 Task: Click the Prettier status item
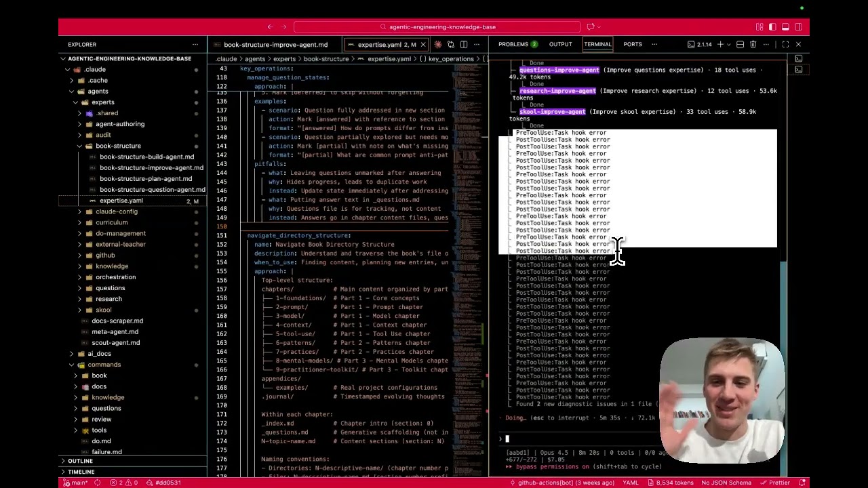tap(774, 483)
